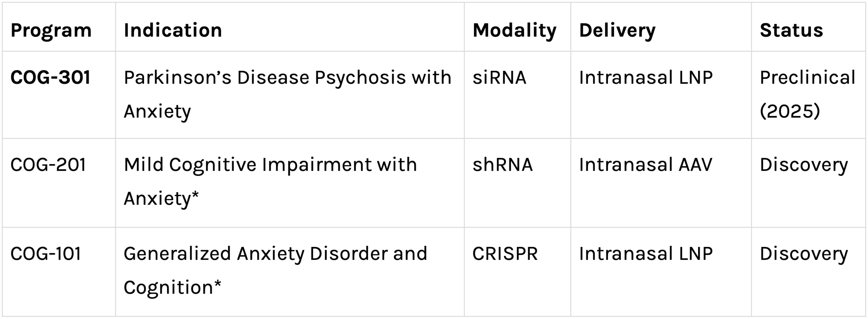The width and height of the screenshot is (868, 319).
Task: Select the COG-201 program cell
Action: coord(59,183)
